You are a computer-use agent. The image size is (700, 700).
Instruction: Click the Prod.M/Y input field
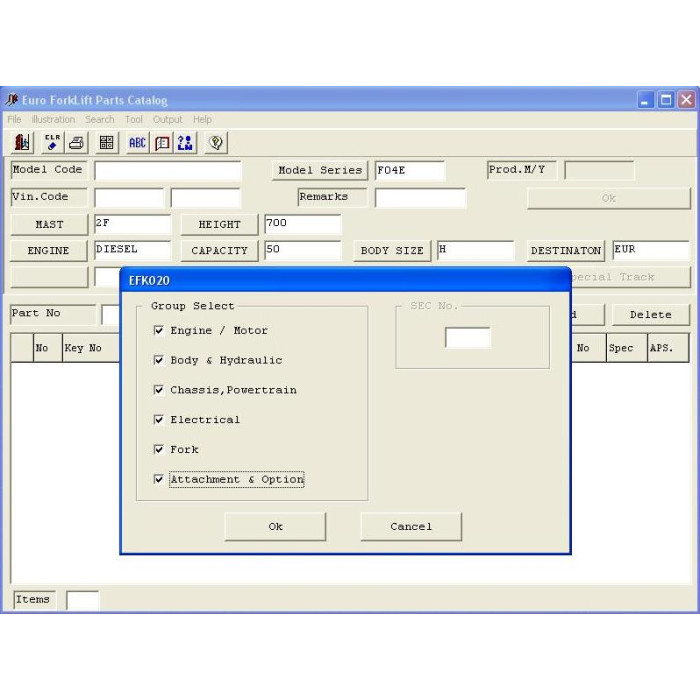(599, 171)
